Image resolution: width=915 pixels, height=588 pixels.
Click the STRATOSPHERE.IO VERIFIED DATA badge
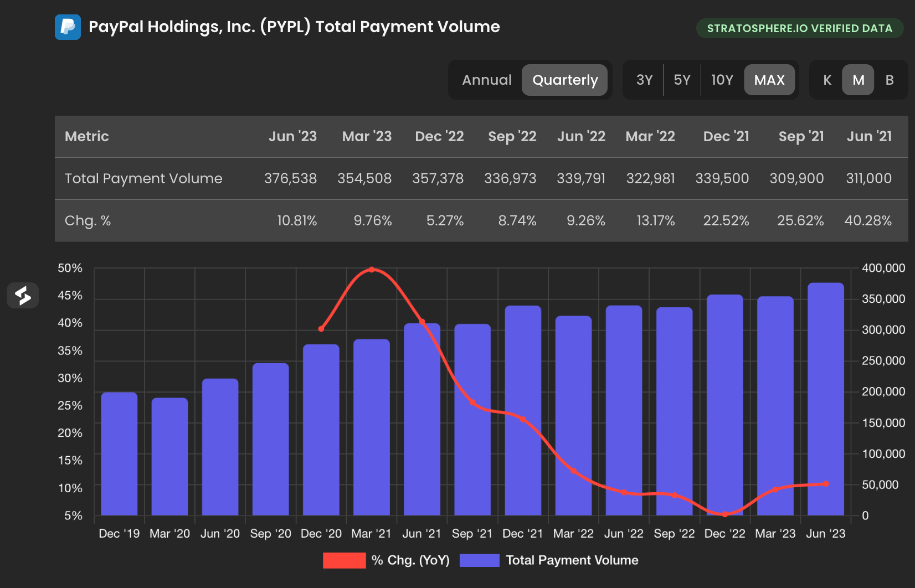click(799, 28)
